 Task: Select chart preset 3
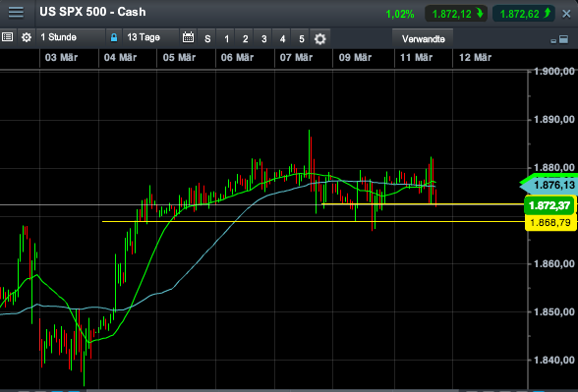coord(263,38)
